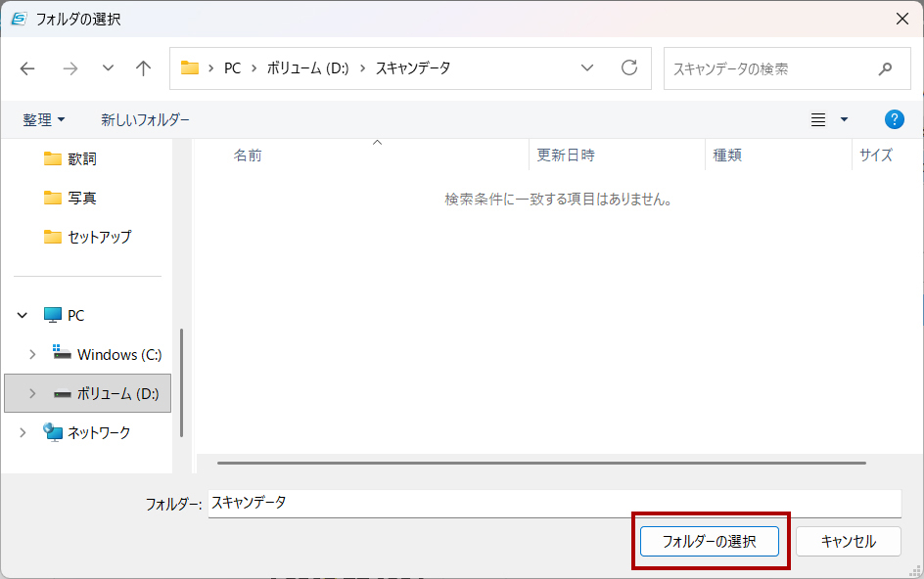Expand ネットワーク in the sidebar

(22, 431)
